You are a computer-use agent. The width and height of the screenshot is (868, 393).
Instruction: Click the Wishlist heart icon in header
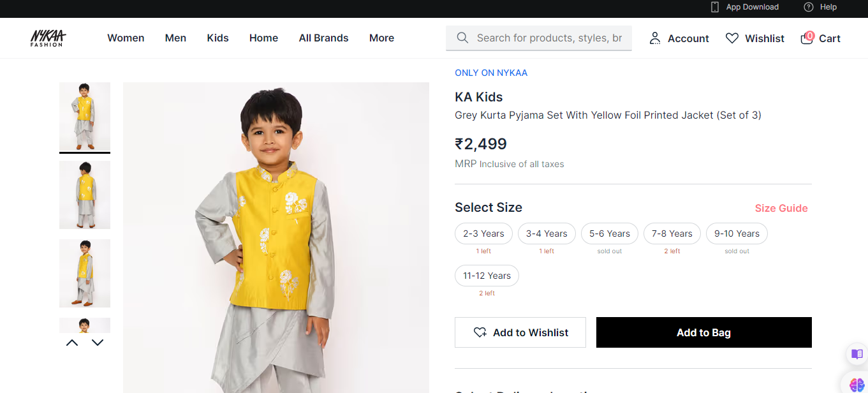point(732,38)
